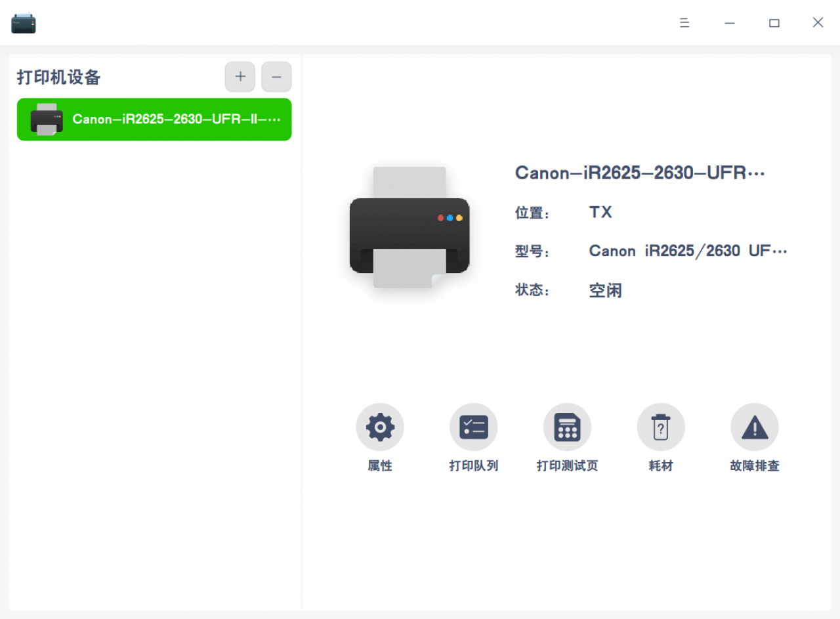Click the warning triangle troubleshooting icon

pyautogui.click(x=755, y=427)
